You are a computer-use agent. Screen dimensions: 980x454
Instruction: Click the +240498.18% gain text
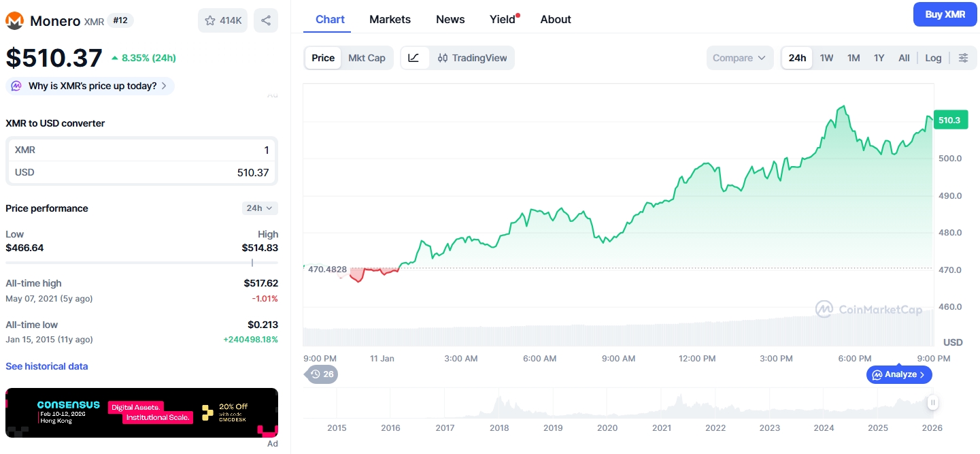pyautogui.click(x=250, y=339)
